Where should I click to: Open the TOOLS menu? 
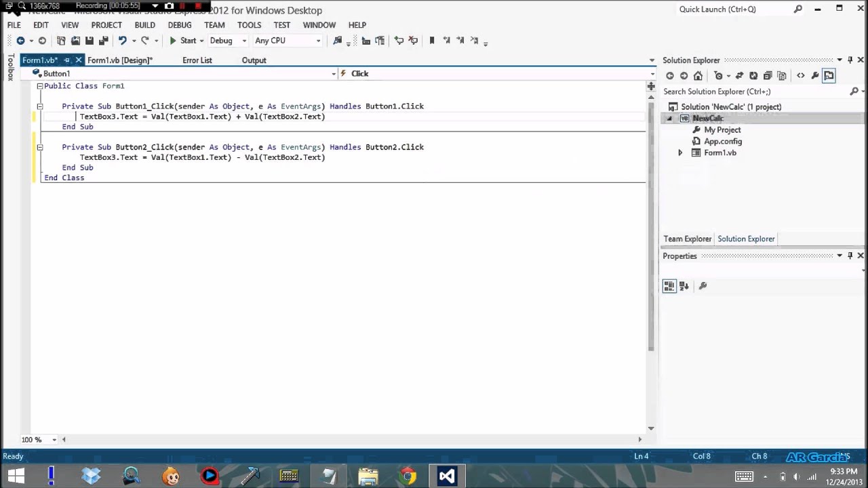tap(249, 25)
